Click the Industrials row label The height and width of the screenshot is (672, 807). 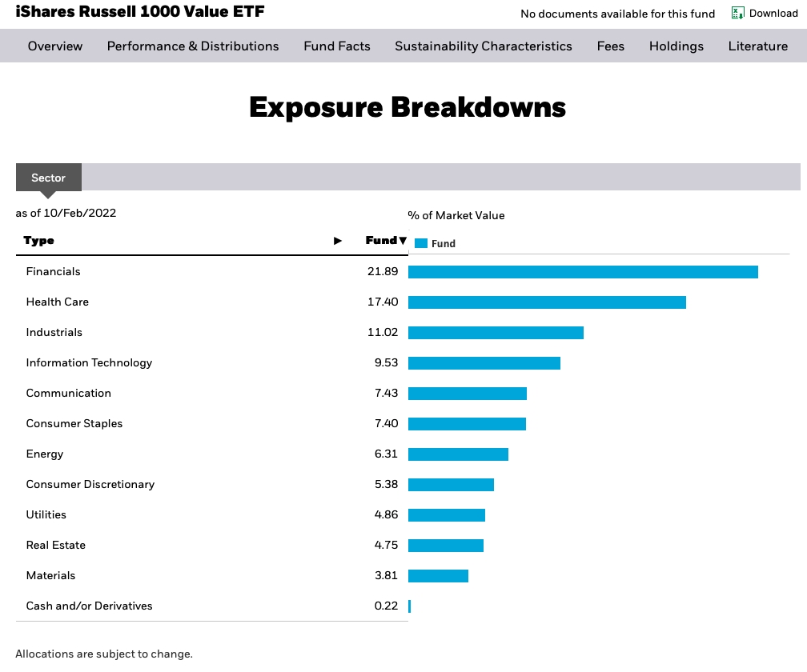point(54,332)
